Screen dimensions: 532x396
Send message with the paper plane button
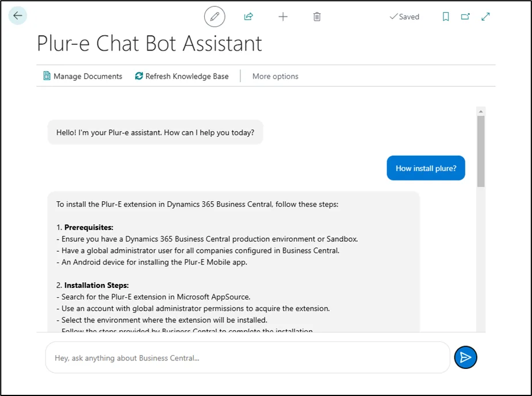[465, 357]
